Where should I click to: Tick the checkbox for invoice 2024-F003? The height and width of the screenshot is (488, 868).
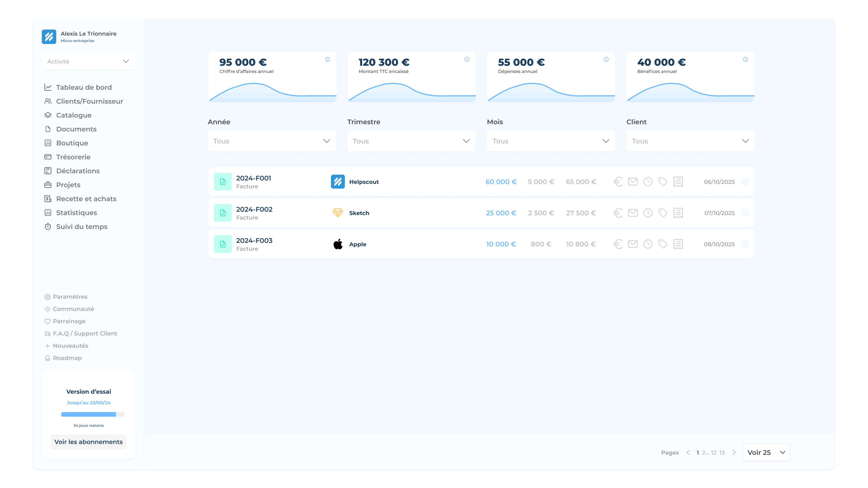pos(745,244)
